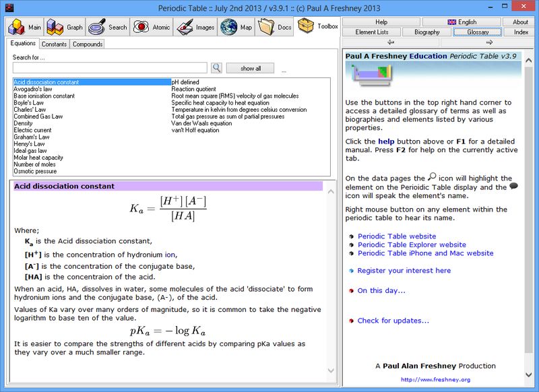This screenshot has width=539, height=392.
Task: Open the Search magnifier tab
Action: [108, 27]
